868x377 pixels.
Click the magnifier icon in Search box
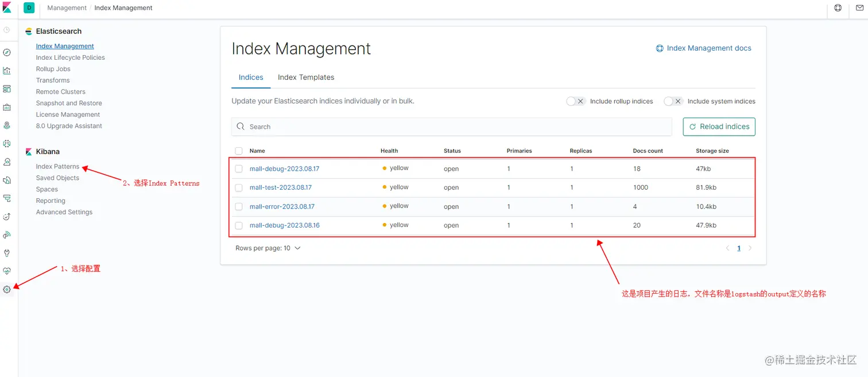pos(241,126)
